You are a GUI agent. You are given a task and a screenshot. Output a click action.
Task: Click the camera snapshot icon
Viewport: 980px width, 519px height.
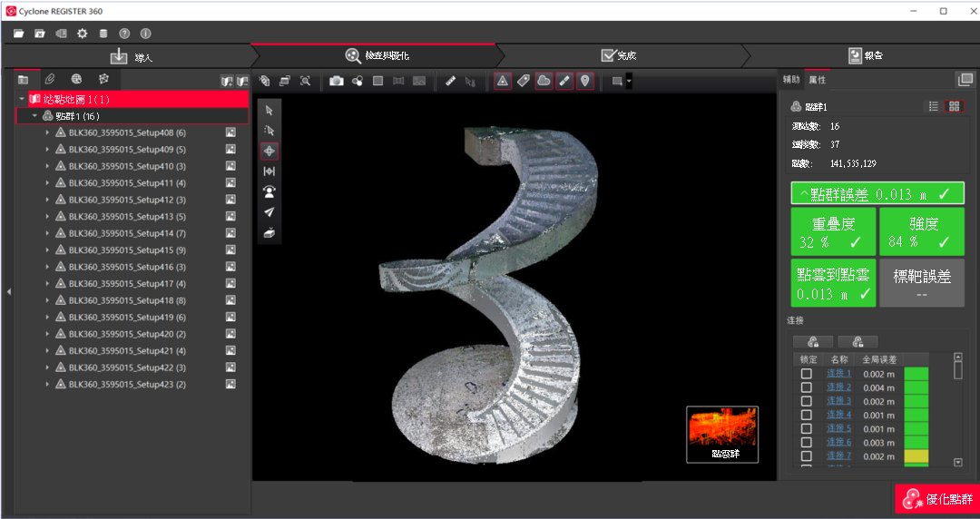(x=337, y=81)
